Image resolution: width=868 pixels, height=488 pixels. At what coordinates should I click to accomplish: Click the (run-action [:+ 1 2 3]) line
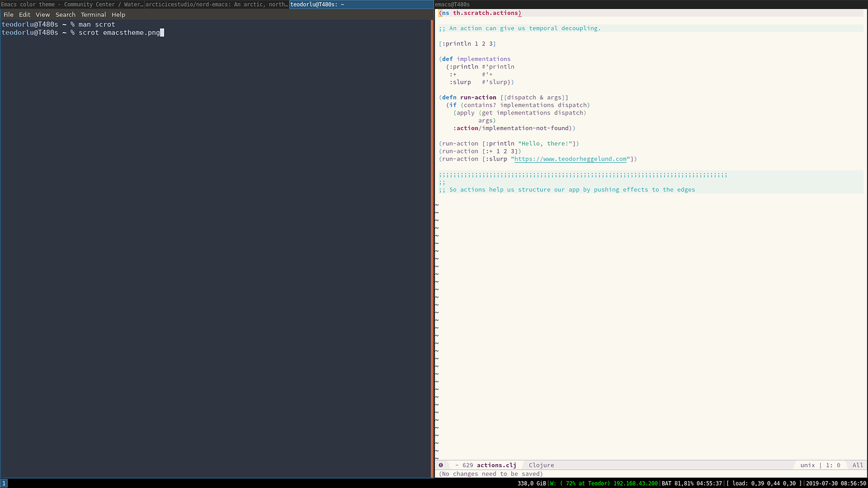(480, 151)
